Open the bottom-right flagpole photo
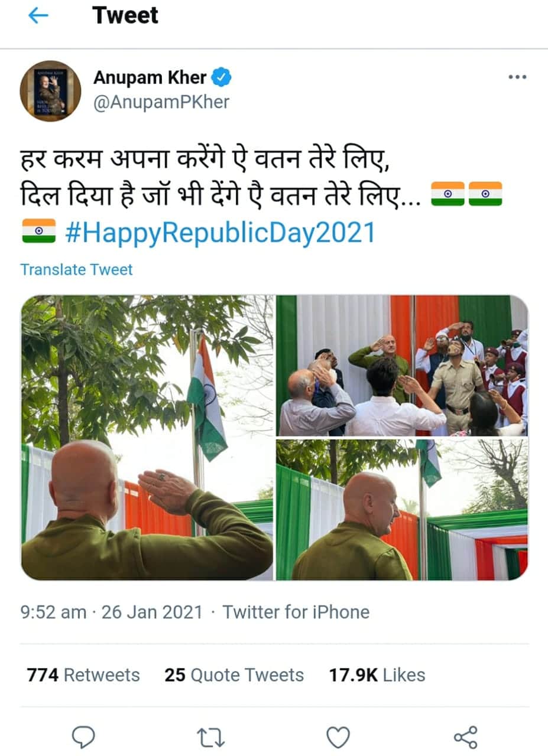 402,510
